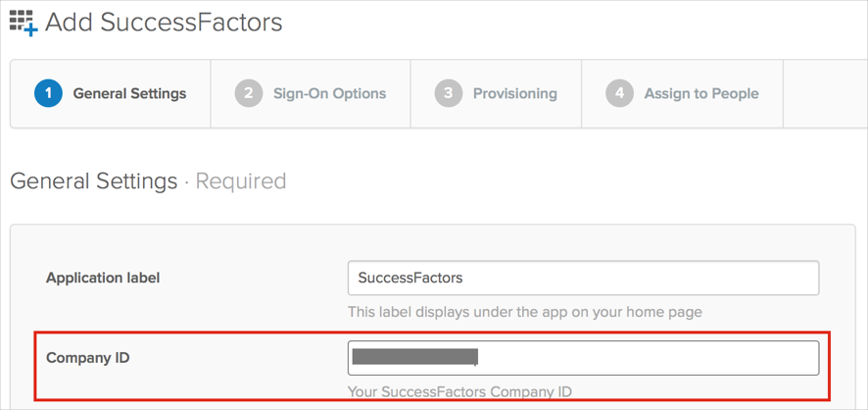Viewport: 868px width, 410px height.
Task: Click the "Add SuccessFactors" page title
Action: [164, 23]
